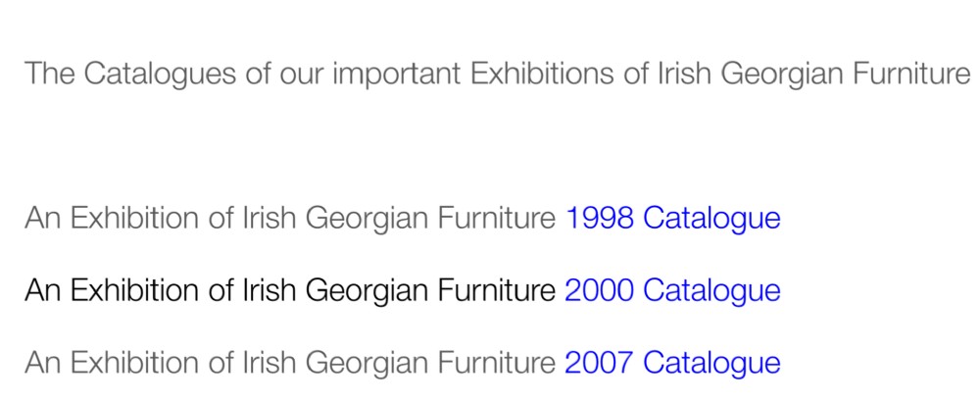Image resolution: width=980 pixels, height=405 pixels.
Task: Open the 1998 Catalogue link
Action: click(672, 220)
